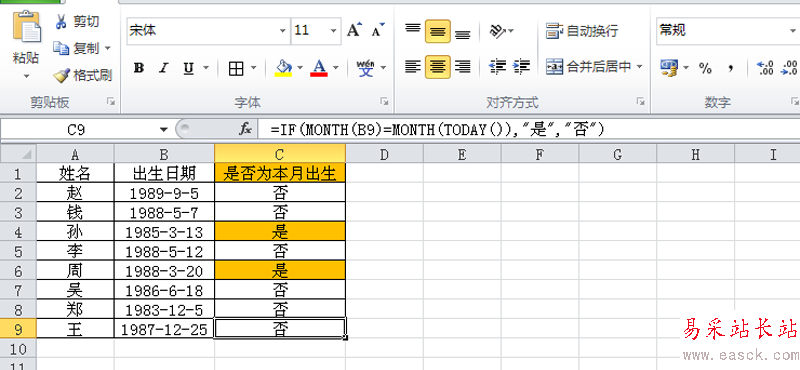Click cell containing 1989-9-5
The width and height of the screenshot is (800, 370).
pos(164,193)
